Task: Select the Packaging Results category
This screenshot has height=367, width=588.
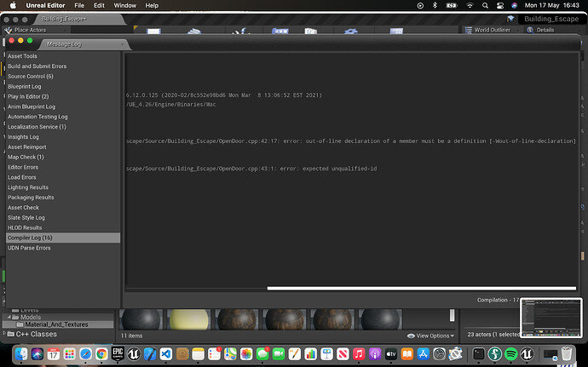Action: pyautogui.click(x=63, y=198)
